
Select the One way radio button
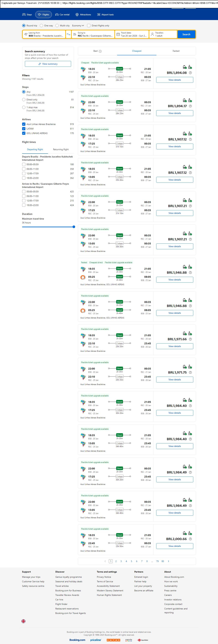click(x=42, y=26)
